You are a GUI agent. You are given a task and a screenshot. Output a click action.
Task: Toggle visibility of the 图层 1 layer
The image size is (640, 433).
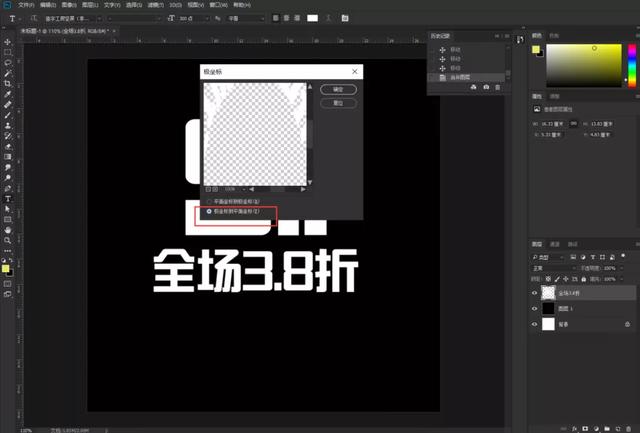(535, 311)
